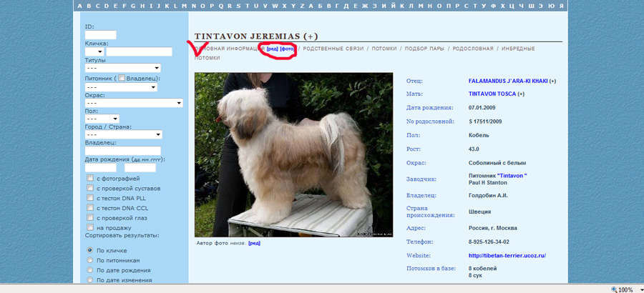Click the Tibetan terrier dog photo
The height and width of the screenshot is (293, 644).
293,154
